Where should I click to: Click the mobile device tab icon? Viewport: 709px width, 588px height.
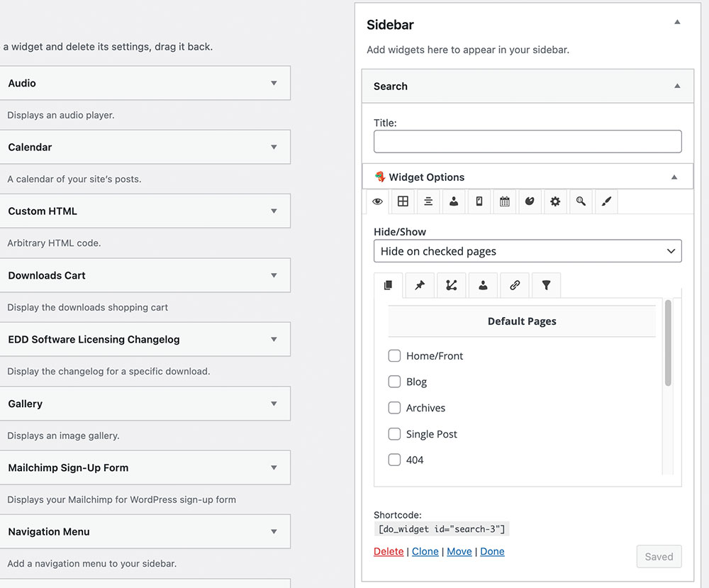click(x=479, y=201)
